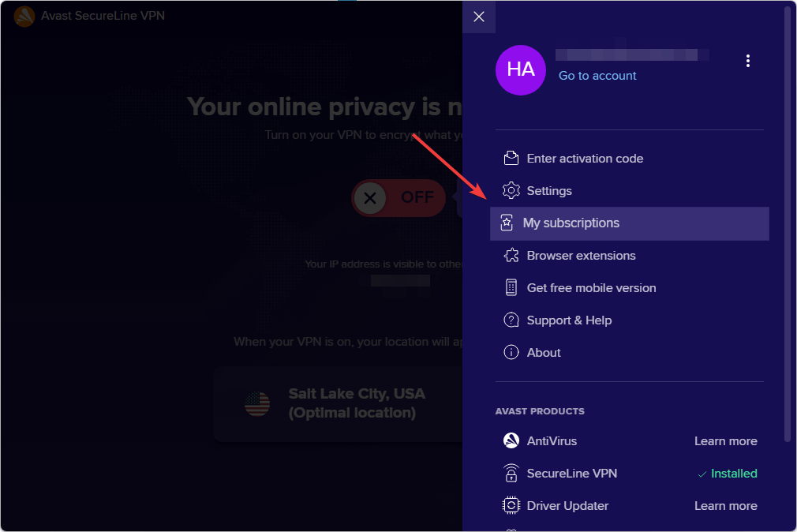Image resolution: width=797 pixels, height=532 pixels.
Task: Click the Settings gear icon
Action: point(511,191)
